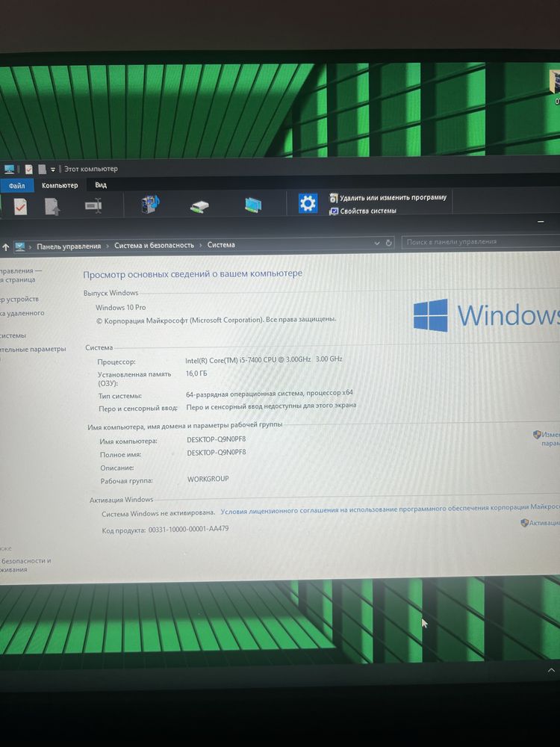
Task: Click the Access media ribbon icon
Action: [151, 204]
